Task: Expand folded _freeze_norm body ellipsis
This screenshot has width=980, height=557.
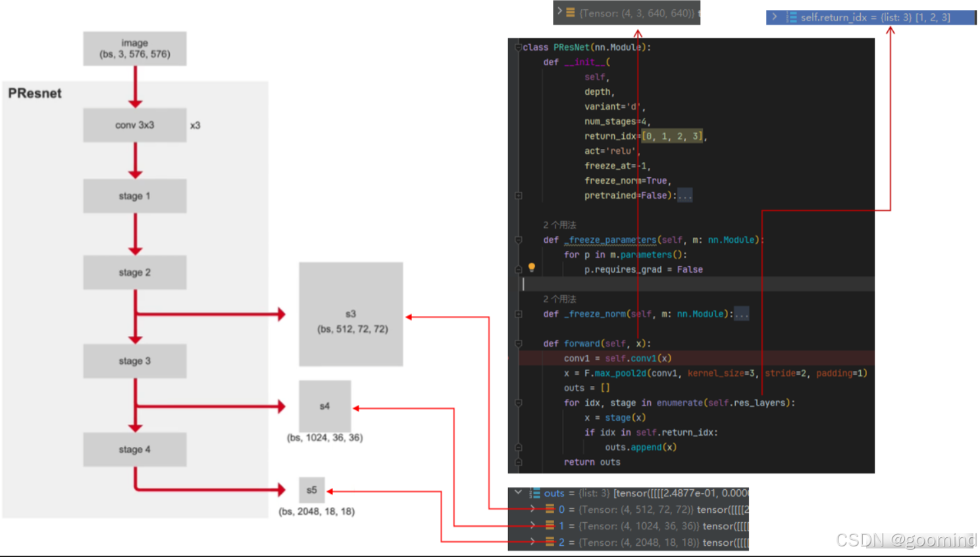Action: 741,314
